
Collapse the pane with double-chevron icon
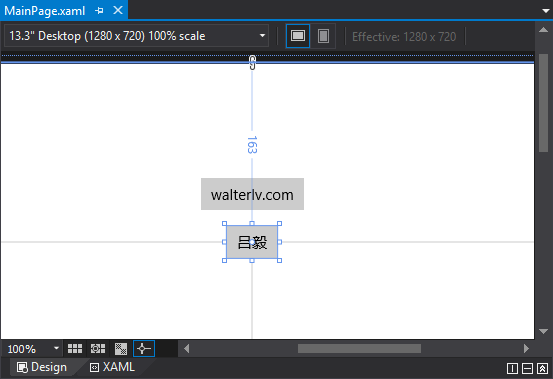click(542, 368)
